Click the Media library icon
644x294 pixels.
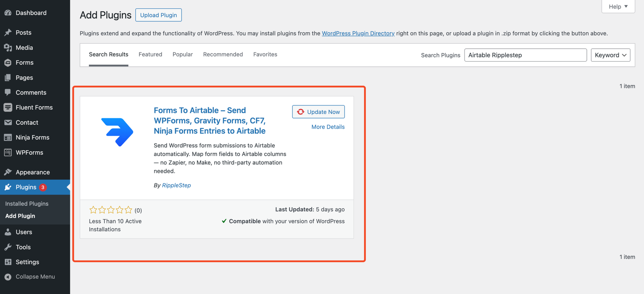tap(8, 47)
